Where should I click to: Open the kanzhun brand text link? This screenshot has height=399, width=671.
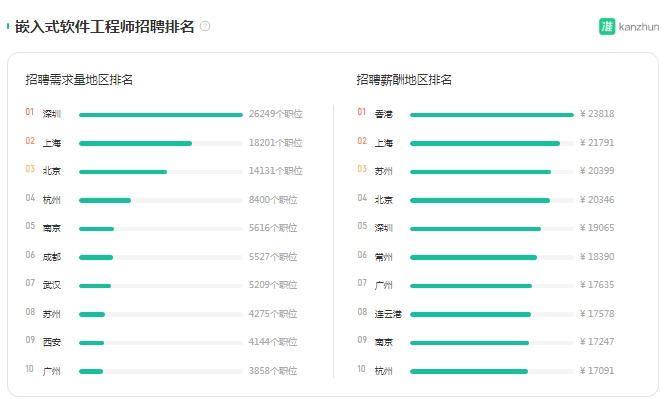(638, 27)
